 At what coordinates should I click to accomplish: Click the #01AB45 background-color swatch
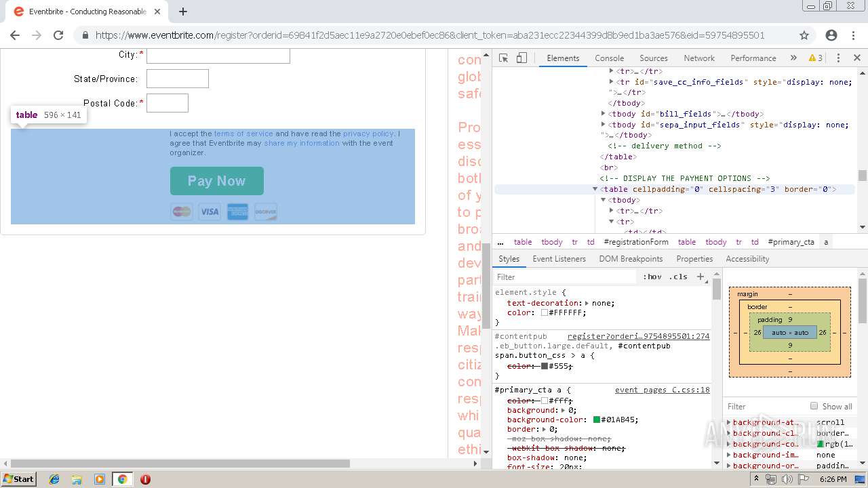(597, 420)
